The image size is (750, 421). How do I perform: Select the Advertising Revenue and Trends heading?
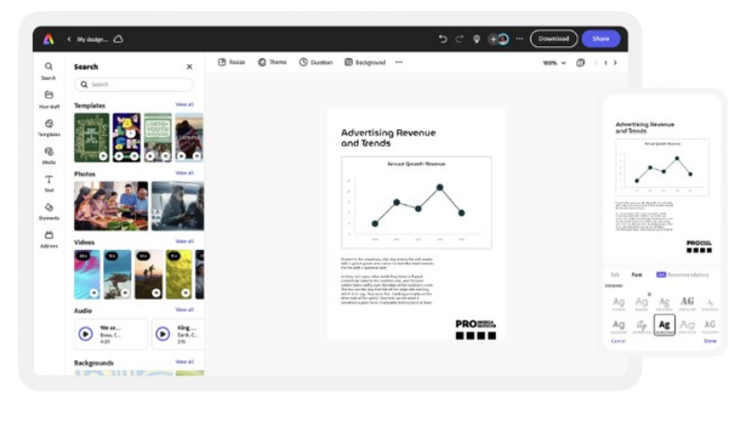click(388, 138)
